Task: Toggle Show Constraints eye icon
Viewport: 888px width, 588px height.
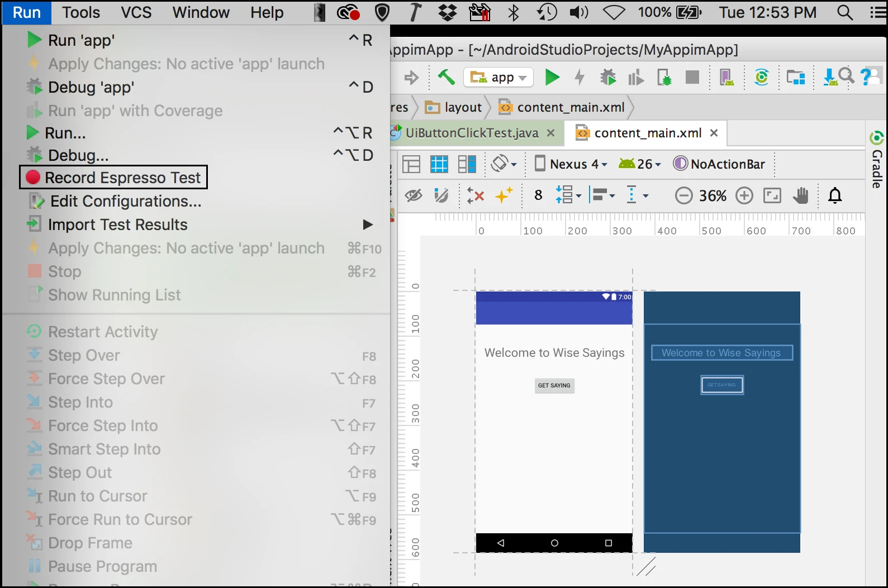Action: [x=414, y=195]
